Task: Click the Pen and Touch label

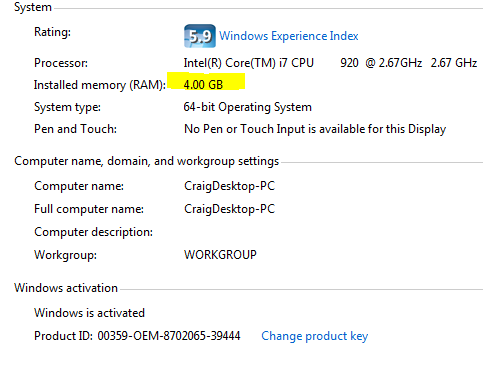Action: click(x=75, y=129)
